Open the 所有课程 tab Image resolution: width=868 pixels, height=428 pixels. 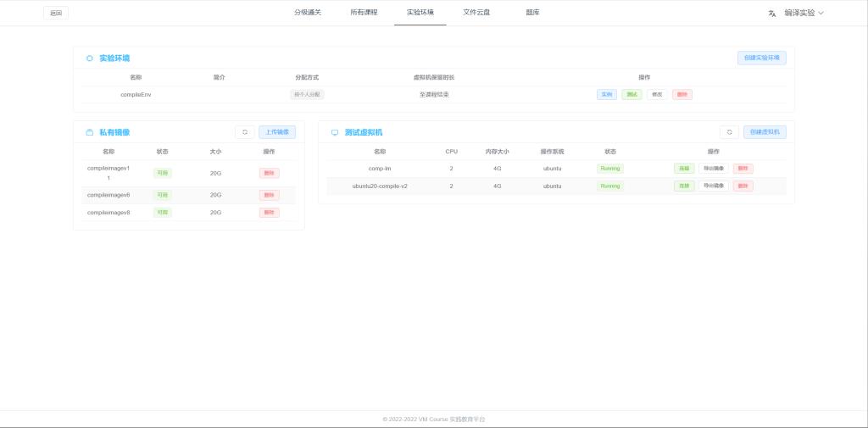point(364,13)
